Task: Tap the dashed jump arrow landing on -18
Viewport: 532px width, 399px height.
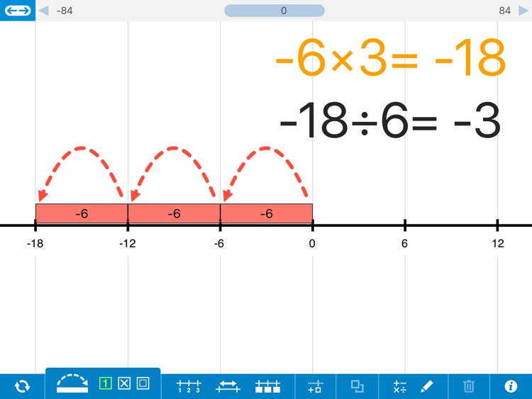Action: [81, 174]
